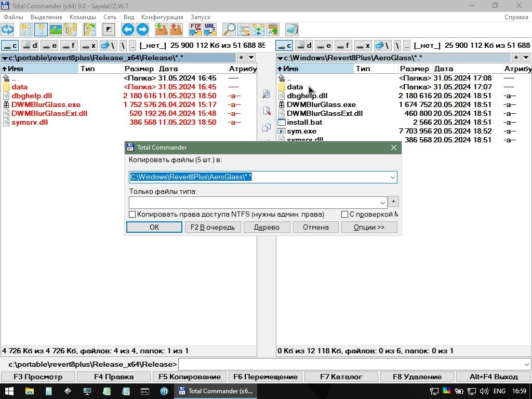532x399 pixels.
Task: Sort right panel by Размер column
Action: [414, 69]
